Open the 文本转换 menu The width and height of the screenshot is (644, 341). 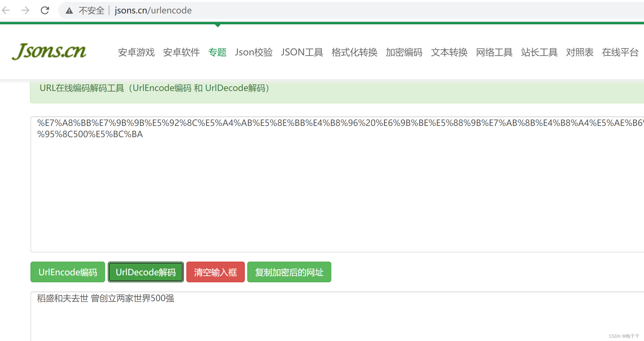[449, 52]
